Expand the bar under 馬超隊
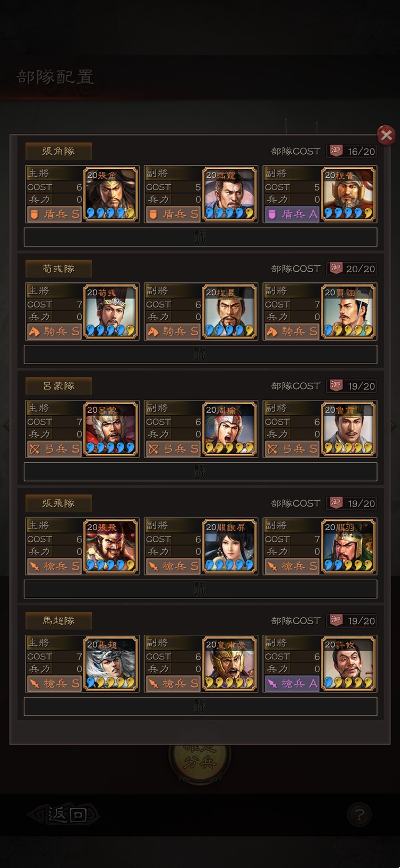 201,707
